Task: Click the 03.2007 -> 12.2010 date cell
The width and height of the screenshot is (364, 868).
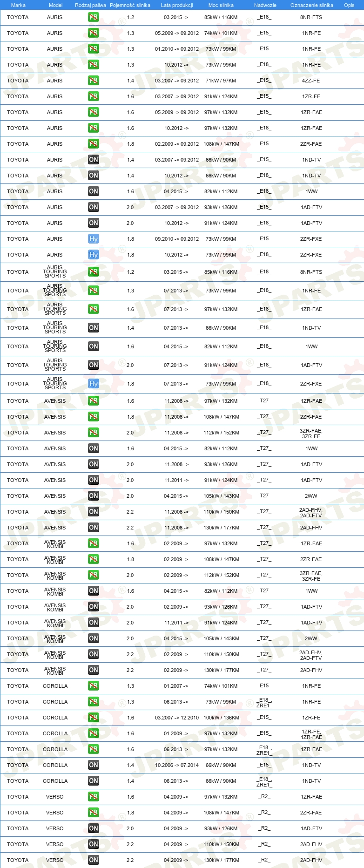Action: click(177, 718)
